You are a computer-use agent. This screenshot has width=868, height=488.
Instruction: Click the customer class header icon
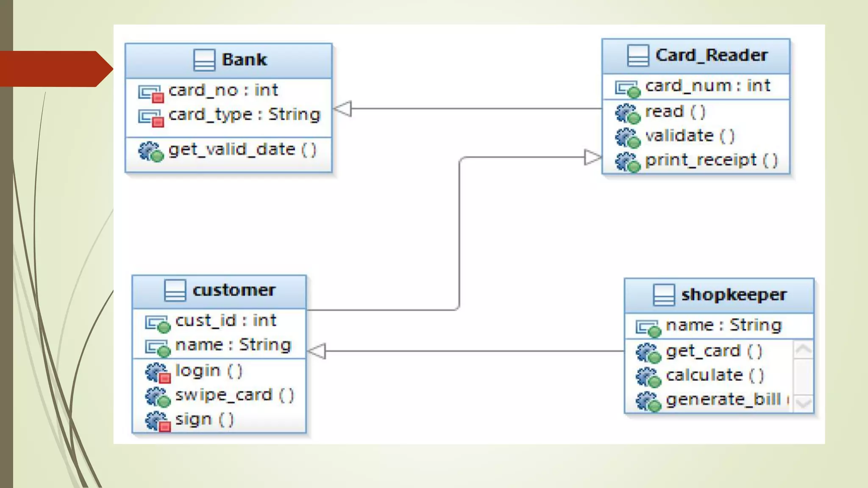175,291
